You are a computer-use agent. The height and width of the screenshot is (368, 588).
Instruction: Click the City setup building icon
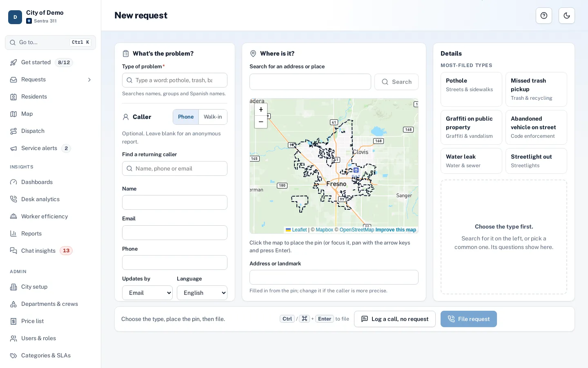pyautogui.click(x=13, y=287)
